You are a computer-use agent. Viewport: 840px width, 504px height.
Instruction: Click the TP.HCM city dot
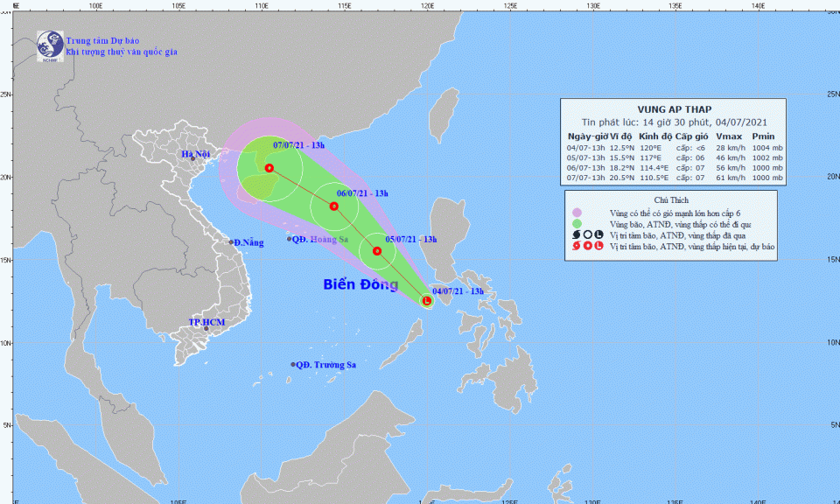pos(206,328)
